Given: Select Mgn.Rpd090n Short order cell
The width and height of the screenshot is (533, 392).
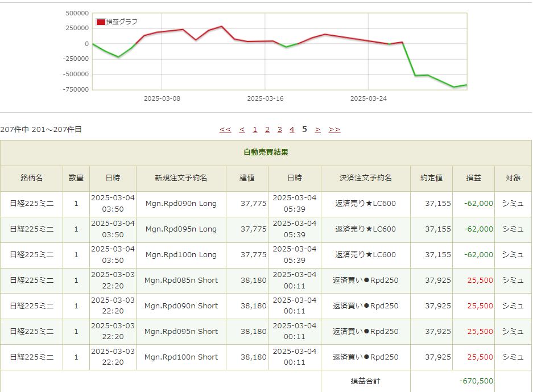Looking at the screenshot, I should click(181, 306).
